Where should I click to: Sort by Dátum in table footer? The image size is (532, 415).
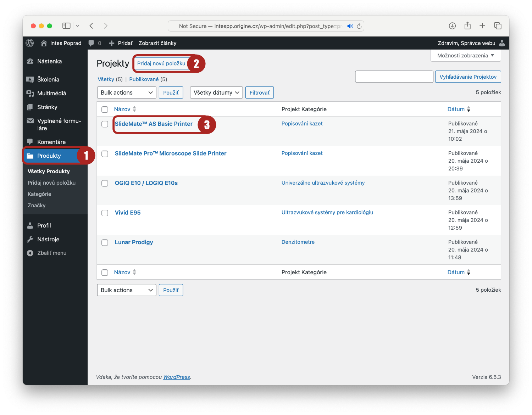click(459, 272)
